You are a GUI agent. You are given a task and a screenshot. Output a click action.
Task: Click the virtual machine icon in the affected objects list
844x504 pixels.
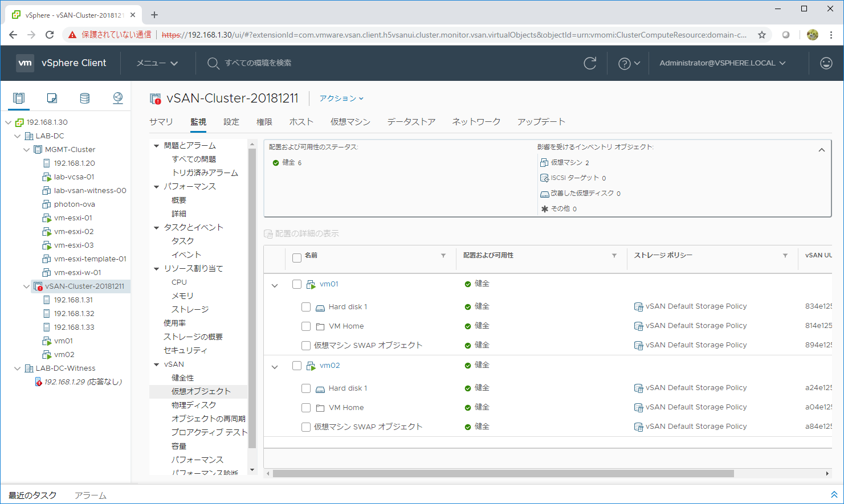(544, 163)
